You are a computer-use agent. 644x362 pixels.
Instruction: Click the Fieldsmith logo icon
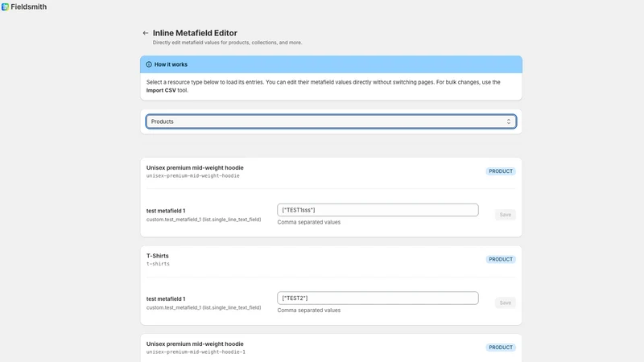point(5,7)
